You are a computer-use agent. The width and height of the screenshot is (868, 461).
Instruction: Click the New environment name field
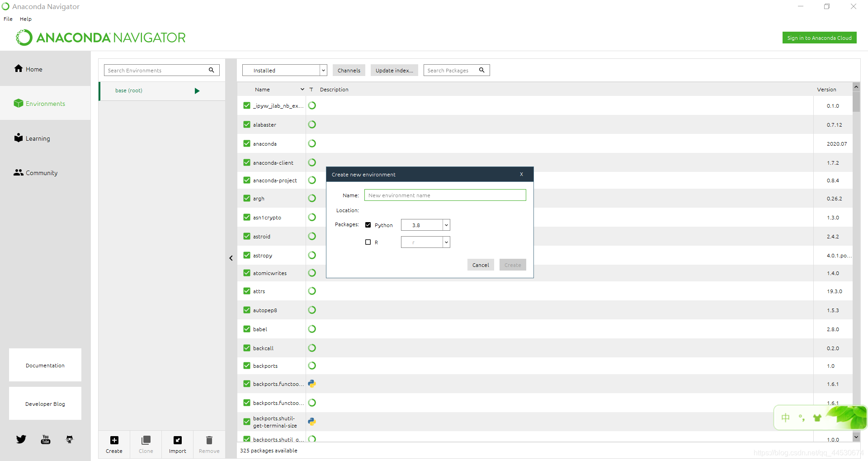(x=445, y=195)
